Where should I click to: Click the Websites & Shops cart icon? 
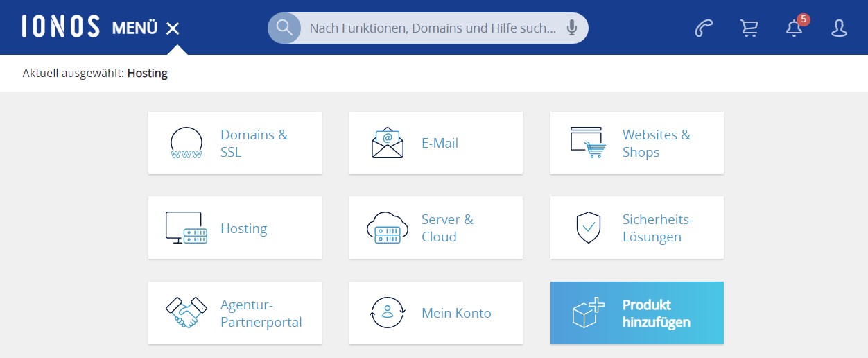pos(587,142)
